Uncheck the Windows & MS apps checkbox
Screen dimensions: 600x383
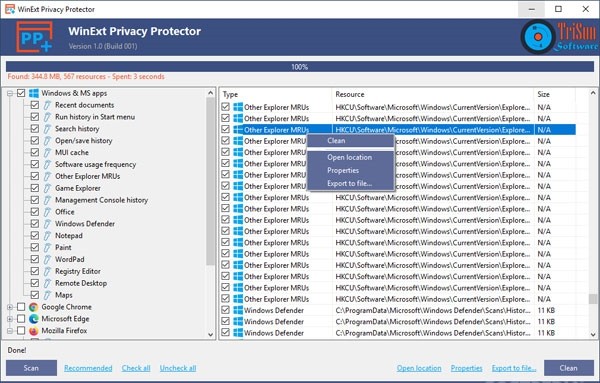click(21, 93)
